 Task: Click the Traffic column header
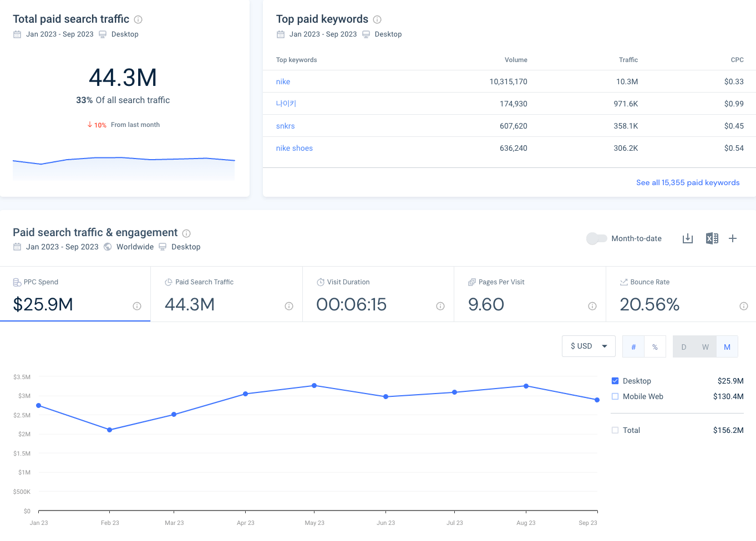tap(628, 60)
